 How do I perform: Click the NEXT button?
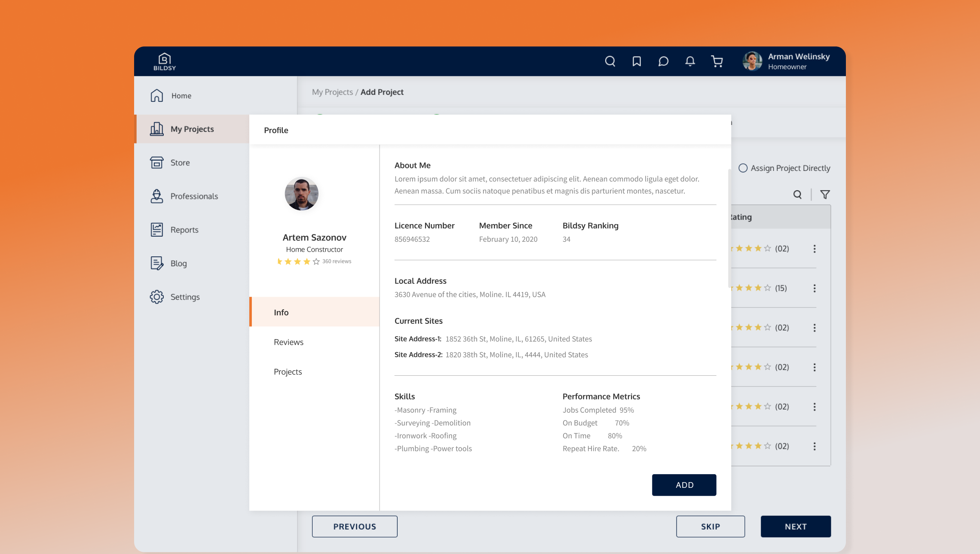[x=795, y=526]
